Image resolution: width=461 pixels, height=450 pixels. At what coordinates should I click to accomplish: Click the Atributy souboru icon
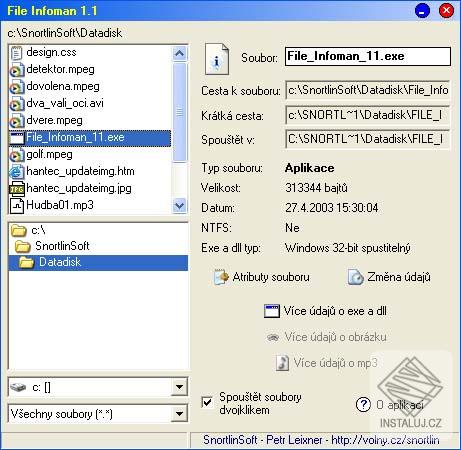pos(221,277)
